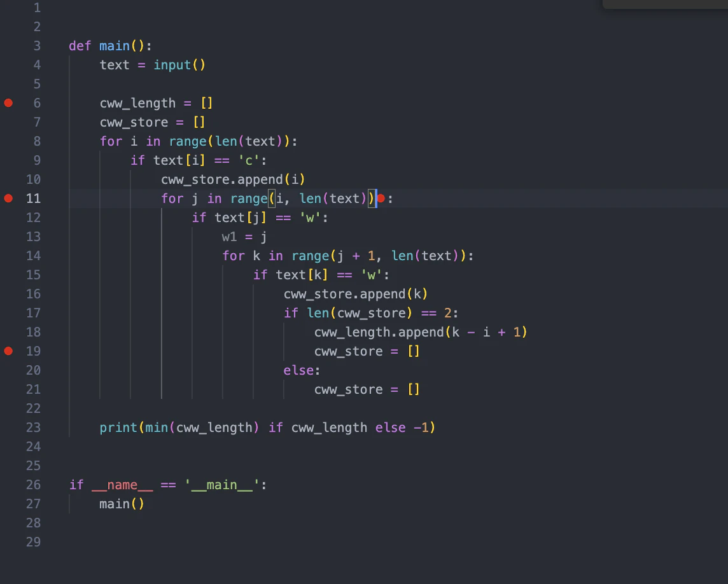Click 'j + 1' expression in line 14
The width and height of the screenshot is (728, 584).
tap(356, 256)
